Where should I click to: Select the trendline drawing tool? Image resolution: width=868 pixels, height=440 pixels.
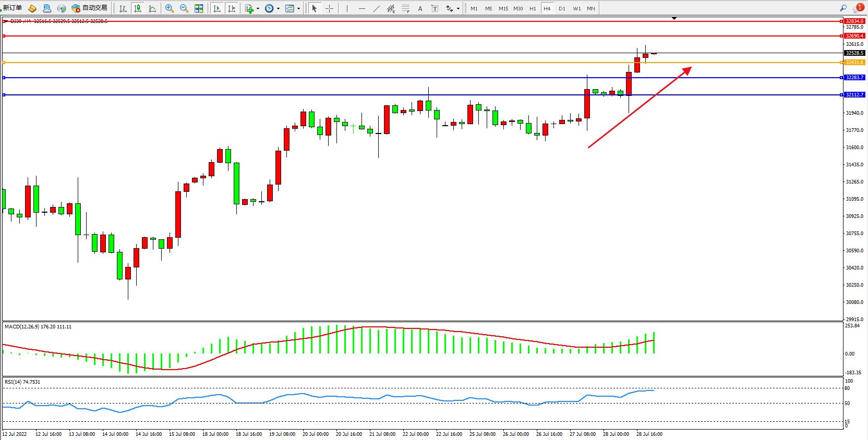click(x=376, y=8)
